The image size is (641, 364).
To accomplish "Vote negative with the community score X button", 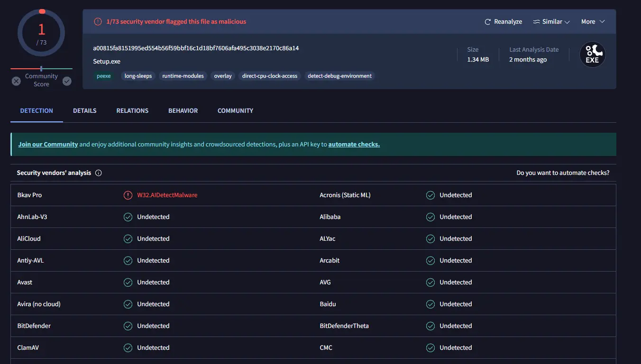I will (16, 81).
